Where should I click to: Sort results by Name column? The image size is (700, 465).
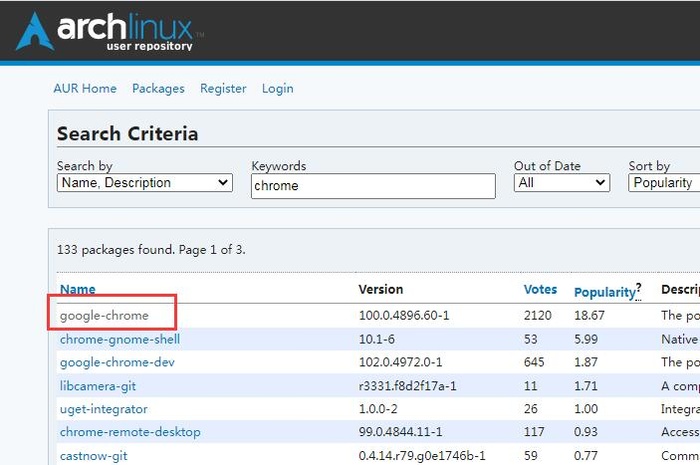click(78, 290)
